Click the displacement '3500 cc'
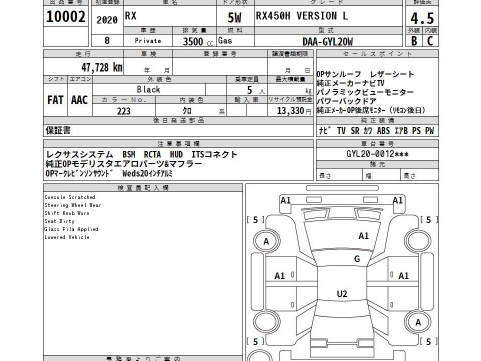 197,41
